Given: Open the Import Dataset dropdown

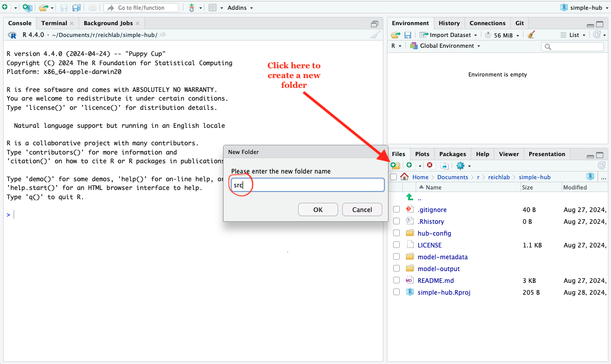Looking at the screenshot, I should pos(448,35).
